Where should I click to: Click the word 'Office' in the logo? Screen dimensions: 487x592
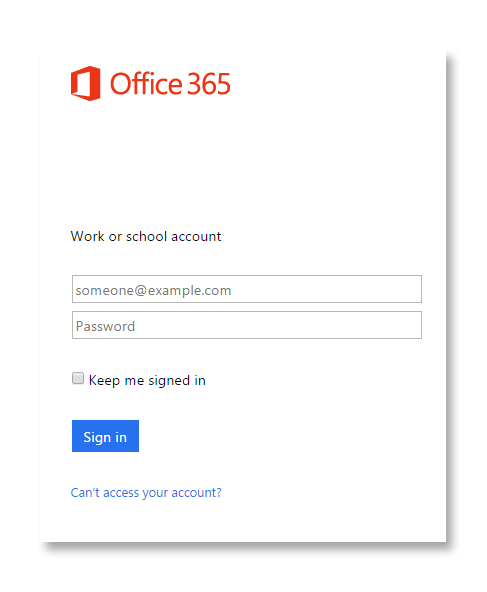click(x=146, y=83)
